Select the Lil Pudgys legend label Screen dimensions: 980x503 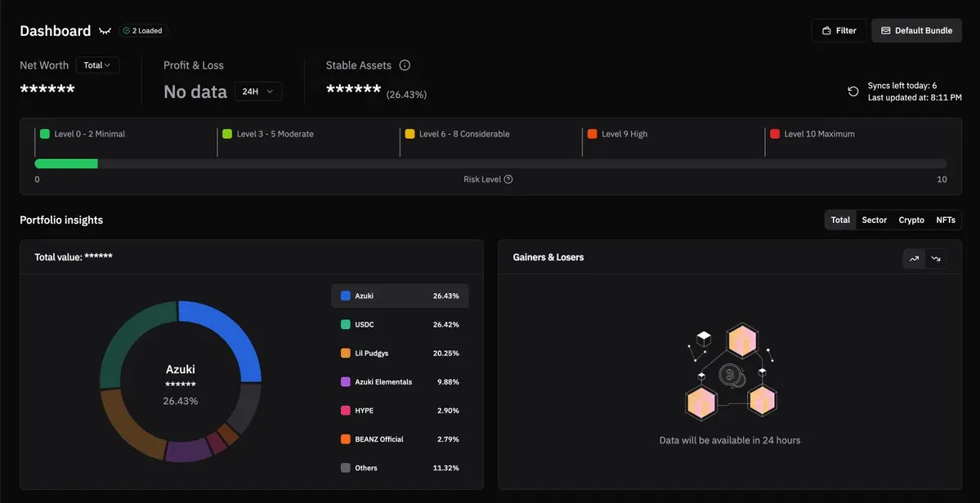click(x=371, y=354)
